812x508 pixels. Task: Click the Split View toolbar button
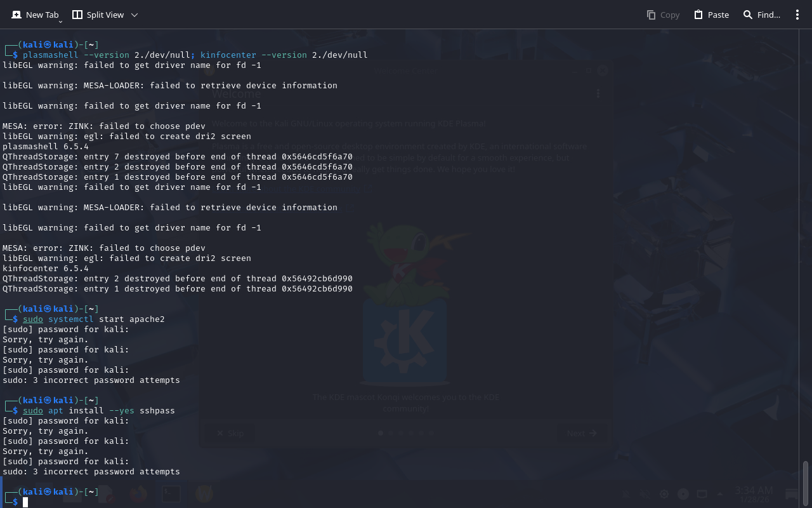click(98, 15)
